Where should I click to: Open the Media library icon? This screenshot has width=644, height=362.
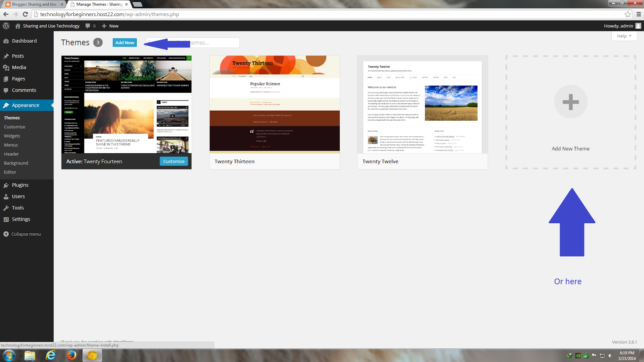(x=6, y=67)
